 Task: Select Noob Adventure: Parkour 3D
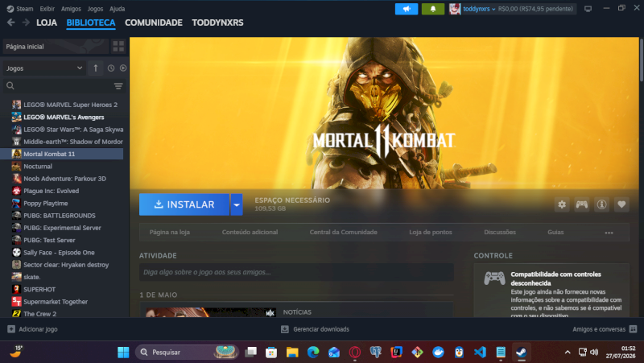point(64,179)
